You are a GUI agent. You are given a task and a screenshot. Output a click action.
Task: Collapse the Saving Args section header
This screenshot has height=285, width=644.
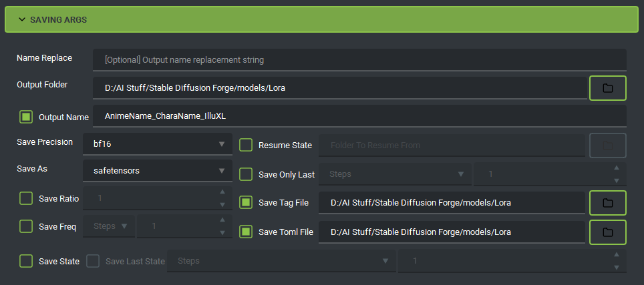tap(321, 19)
